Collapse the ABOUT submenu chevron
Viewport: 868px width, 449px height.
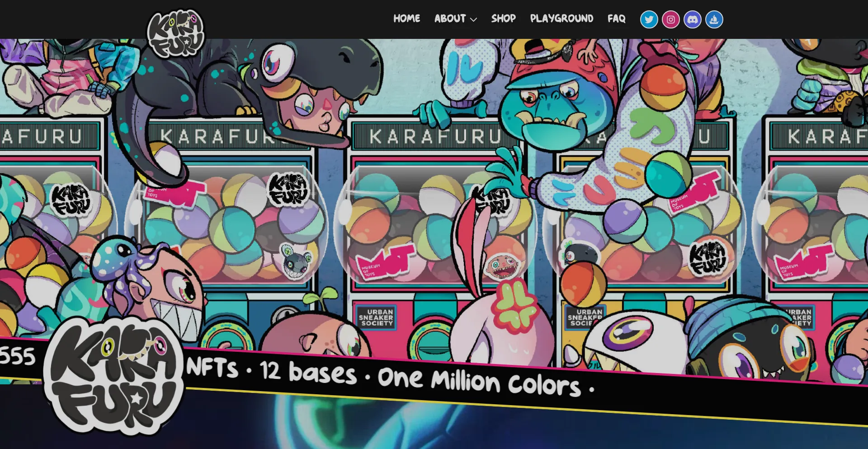[x=473, y=20]
